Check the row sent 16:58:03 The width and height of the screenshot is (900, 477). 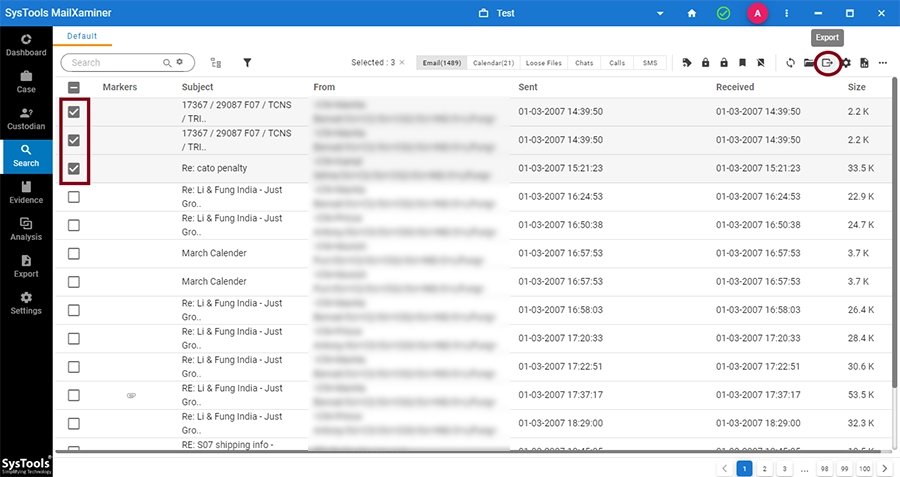point(73,310)
